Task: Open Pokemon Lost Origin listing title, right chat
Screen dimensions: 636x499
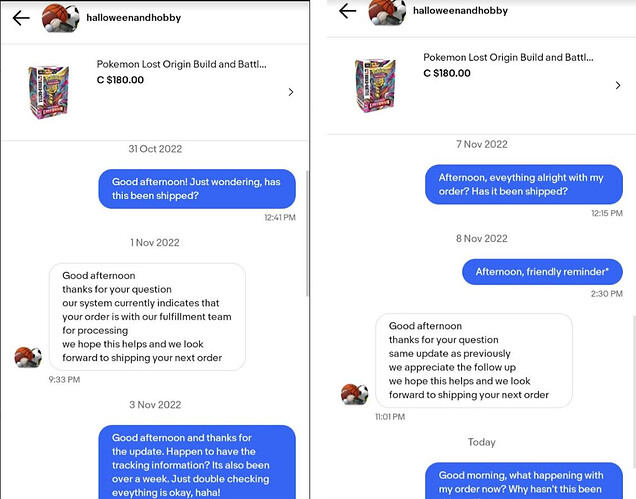Action: point(508,57)
